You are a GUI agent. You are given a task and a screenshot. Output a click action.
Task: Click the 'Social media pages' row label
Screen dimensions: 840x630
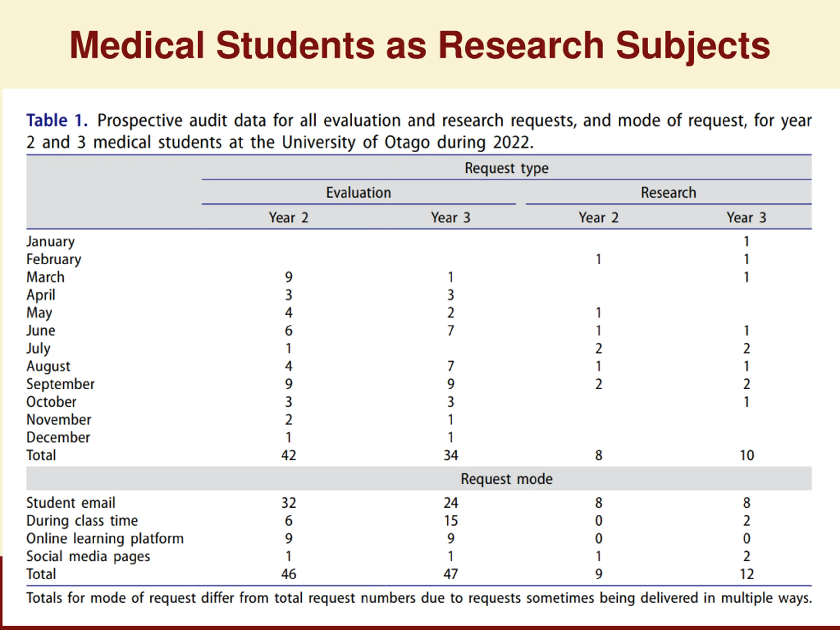(88, 556)
